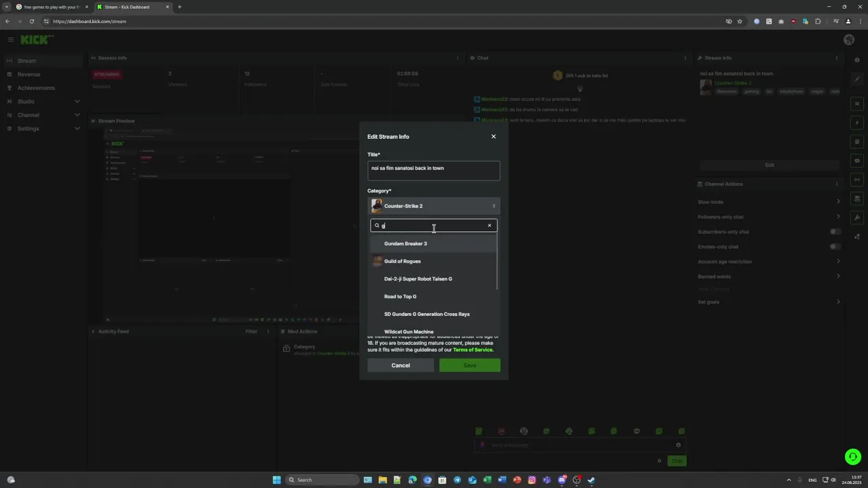Click the Filter button in Activity Feed

252,331
